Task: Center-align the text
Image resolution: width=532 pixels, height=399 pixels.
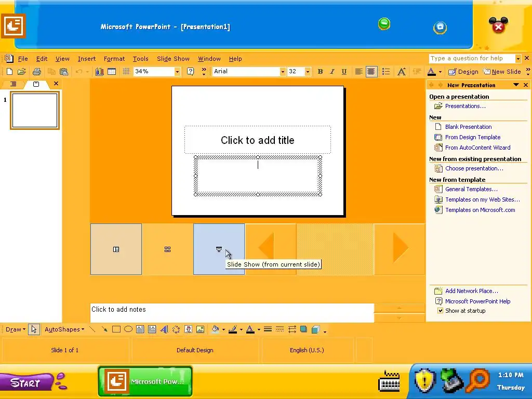Action: 371,72
